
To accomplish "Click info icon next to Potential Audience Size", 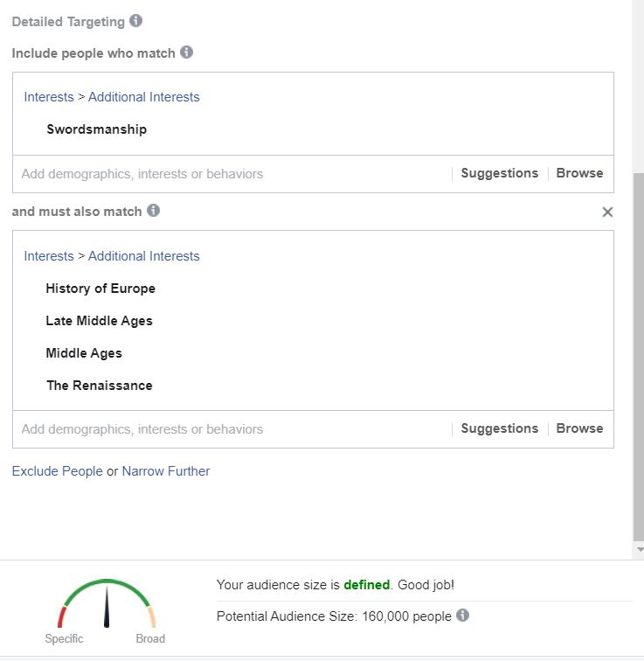I will click(x=462, y=616).
